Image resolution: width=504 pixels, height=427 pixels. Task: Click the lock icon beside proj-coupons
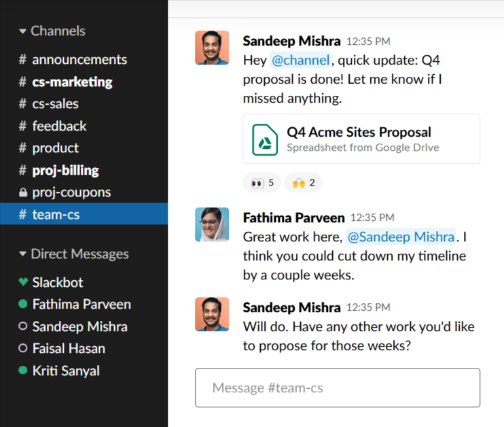coord(23,192)
